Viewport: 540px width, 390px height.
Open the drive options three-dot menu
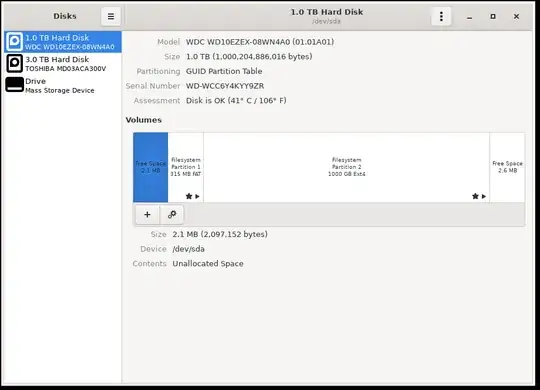tap(441, 16)
